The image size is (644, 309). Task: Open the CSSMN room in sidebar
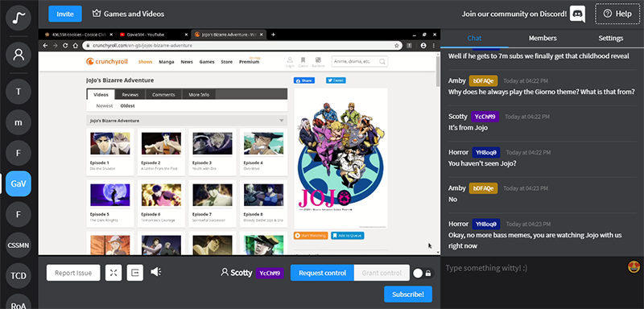(19, 245)
